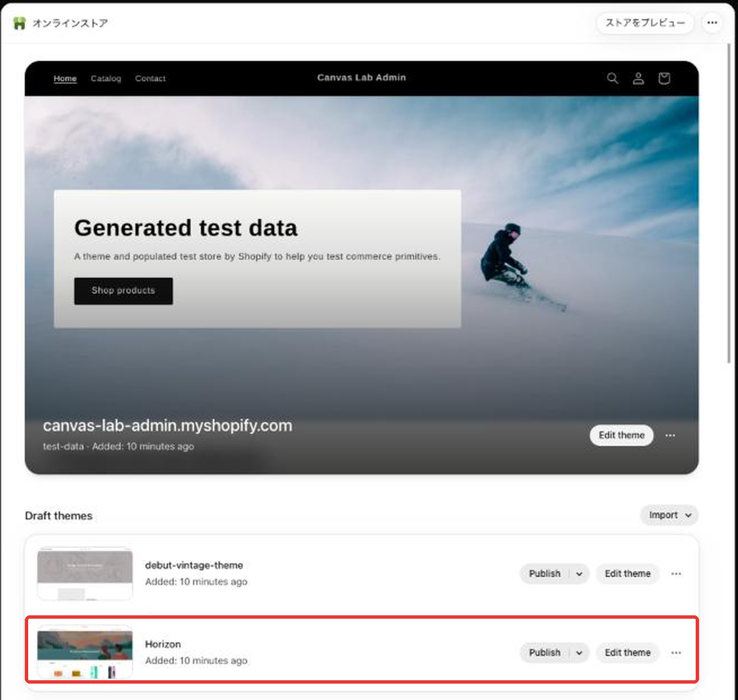Open Contact in the preview navigation
This screenshot has height=700, width=738.
150,78
